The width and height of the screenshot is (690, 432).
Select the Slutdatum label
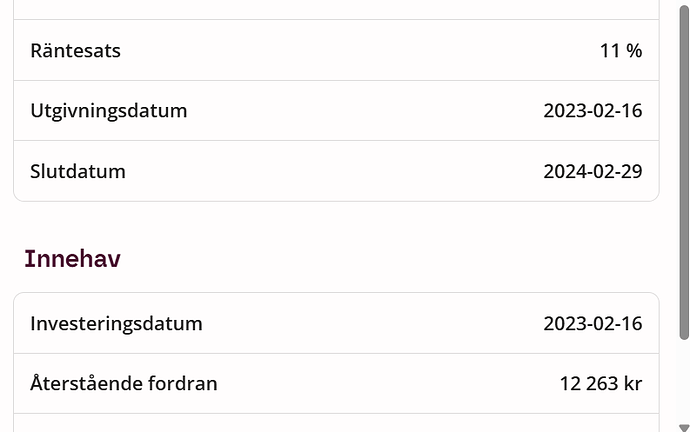coord(78,171)
